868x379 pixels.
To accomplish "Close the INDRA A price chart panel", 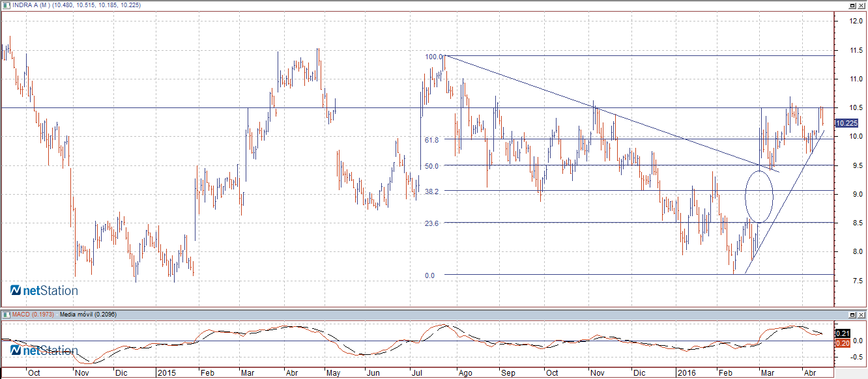I will click(861, 5).
